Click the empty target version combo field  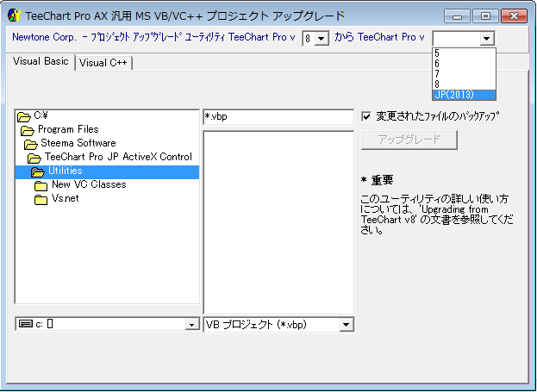coord(456,39)
